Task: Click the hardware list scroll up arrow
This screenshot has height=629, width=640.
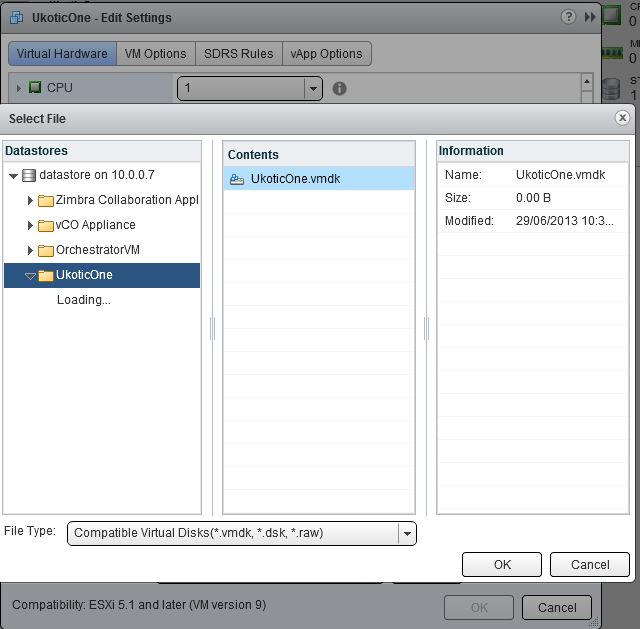Action: 587,81
